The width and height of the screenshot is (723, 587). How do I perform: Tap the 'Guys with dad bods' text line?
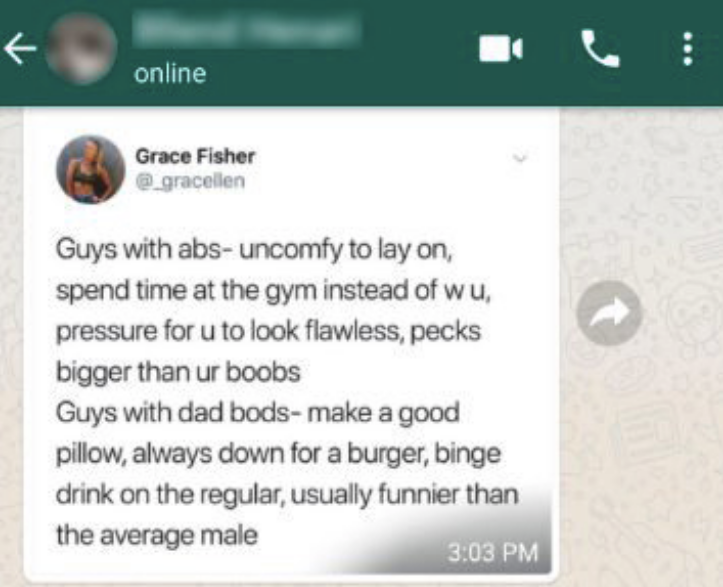tap(258, 413)
